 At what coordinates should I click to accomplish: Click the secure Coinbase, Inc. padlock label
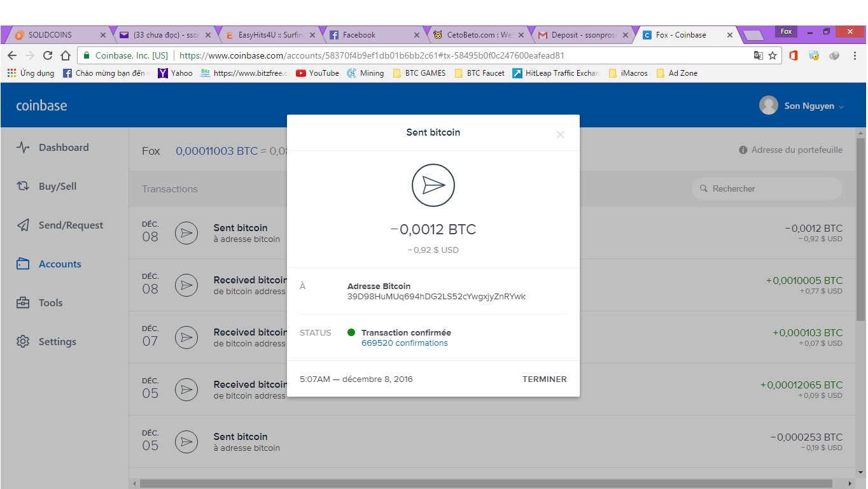point(125,55)
